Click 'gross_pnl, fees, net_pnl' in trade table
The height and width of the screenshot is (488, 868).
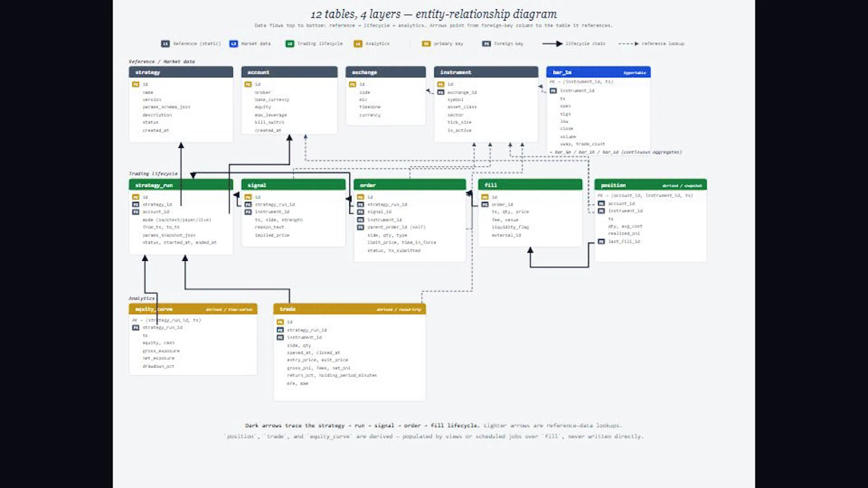319,368
